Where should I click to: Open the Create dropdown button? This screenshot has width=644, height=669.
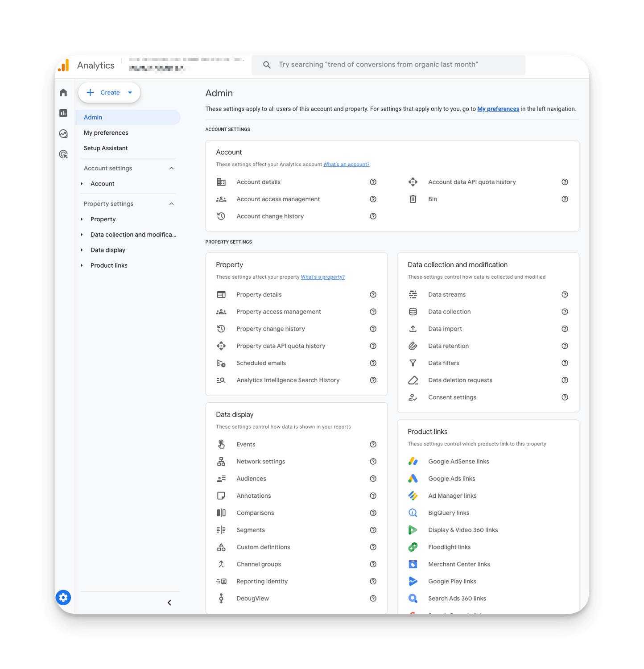(109, 92)
